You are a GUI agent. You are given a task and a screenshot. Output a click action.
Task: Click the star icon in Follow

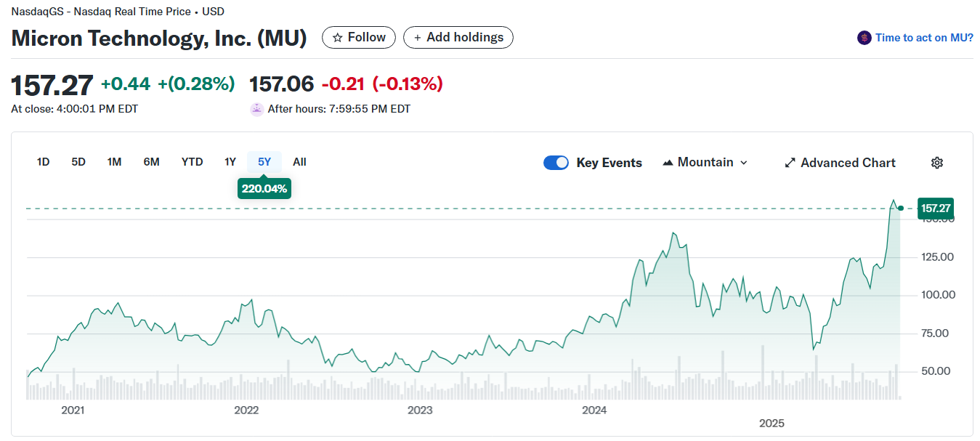pos(337,37)
